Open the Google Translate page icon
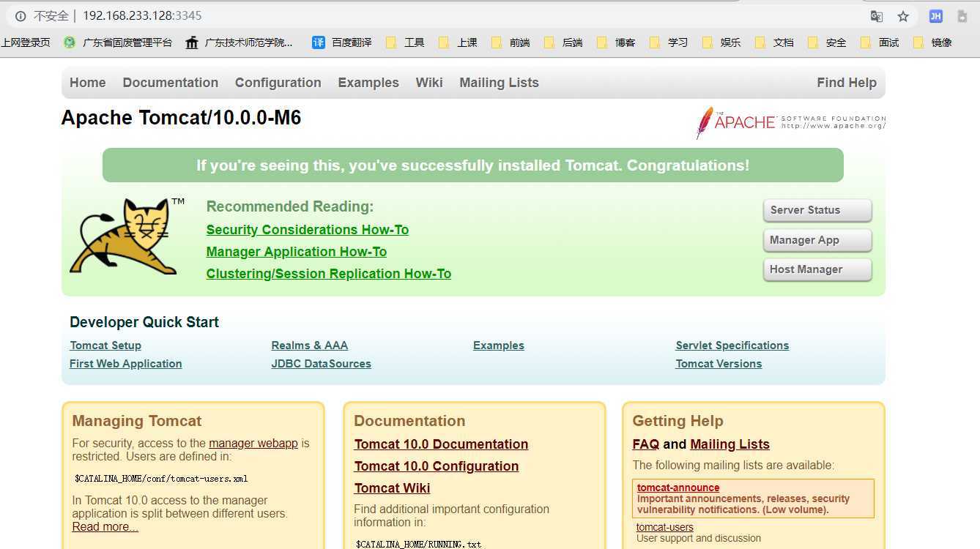Viewport: 980px width, 549px height. click(x=876, y=16)
